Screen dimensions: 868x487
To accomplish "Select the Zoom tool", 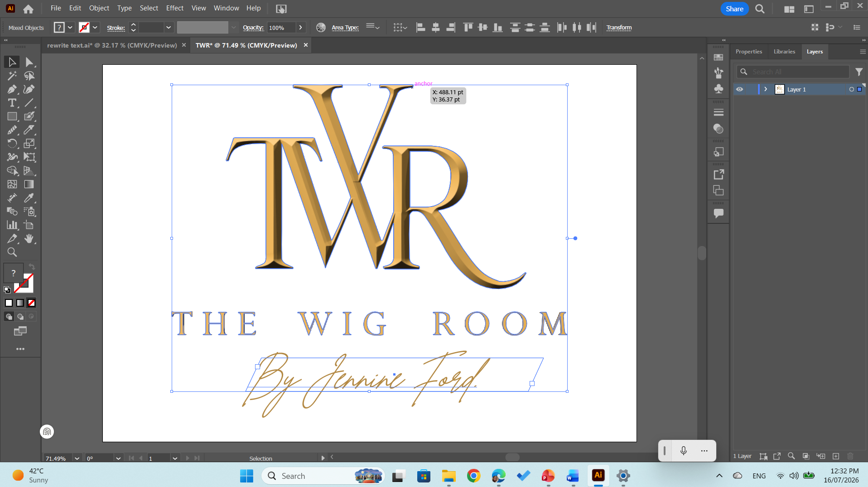I will point(12,252).
